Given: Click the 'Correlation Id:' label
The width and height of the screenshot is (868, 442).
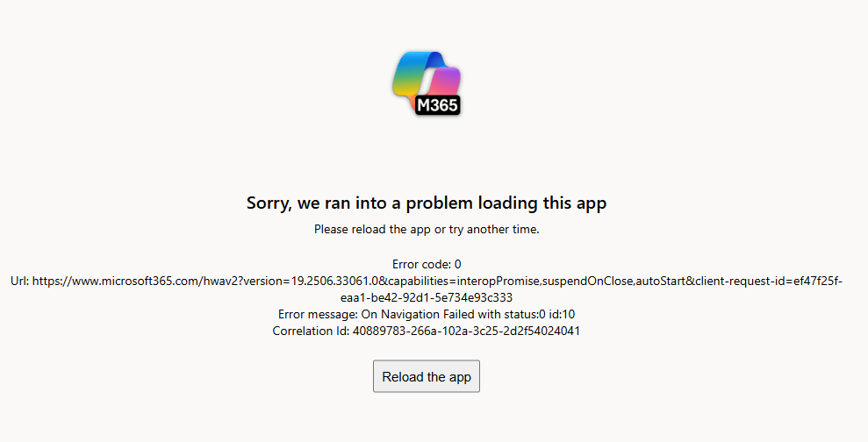Looking at the screenshot, I should [x=311, y=331].
